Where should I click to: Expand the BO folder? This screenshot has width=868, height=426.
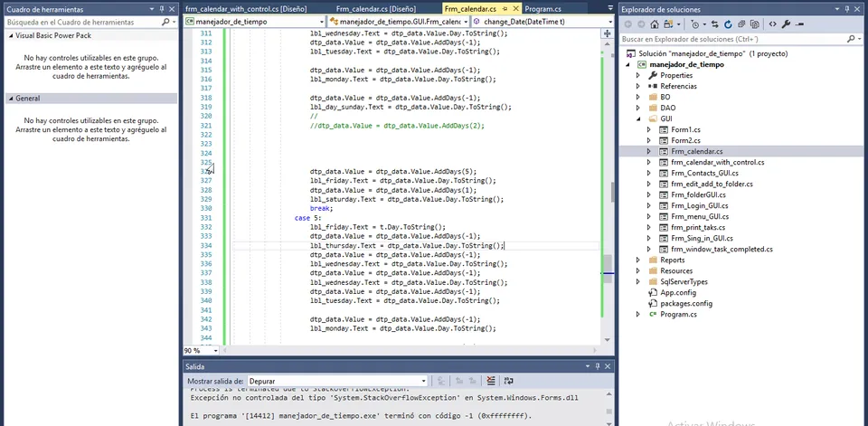(638, 97)
